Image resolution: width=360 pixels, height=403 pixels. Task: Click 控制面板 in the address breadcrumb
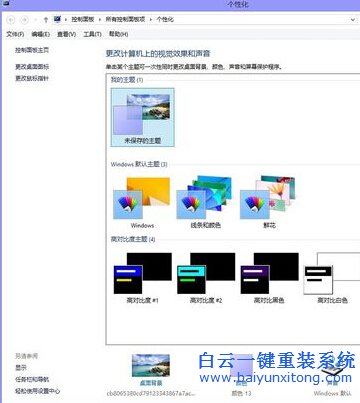[x=83, y=19]
